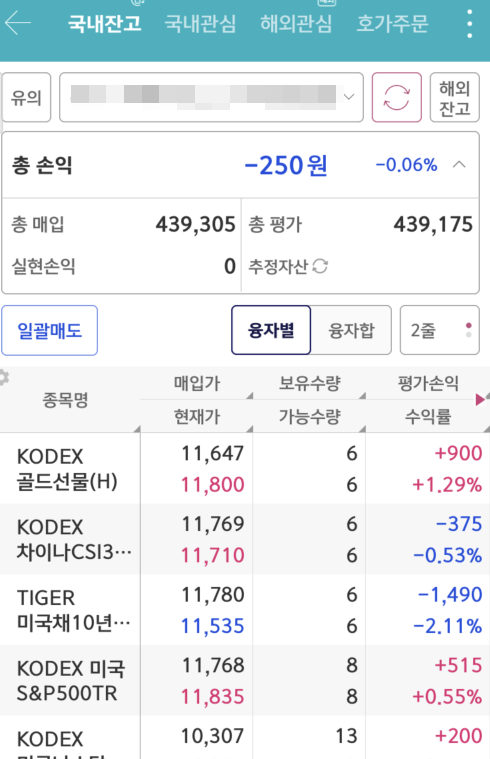The height and width of the screenshot is (759, 490).
Task: Open the three-dot overflow menu
Action: coord(470,23)
